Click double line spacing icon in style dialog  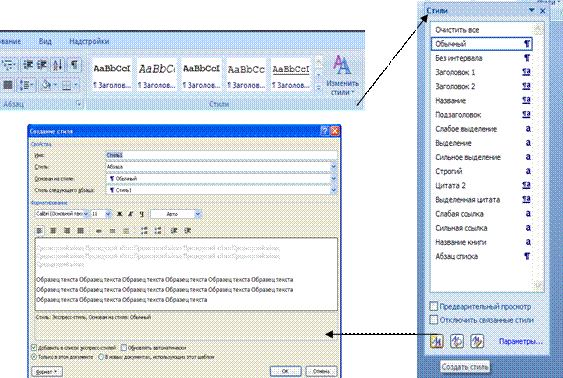click(x=126, y=230)
